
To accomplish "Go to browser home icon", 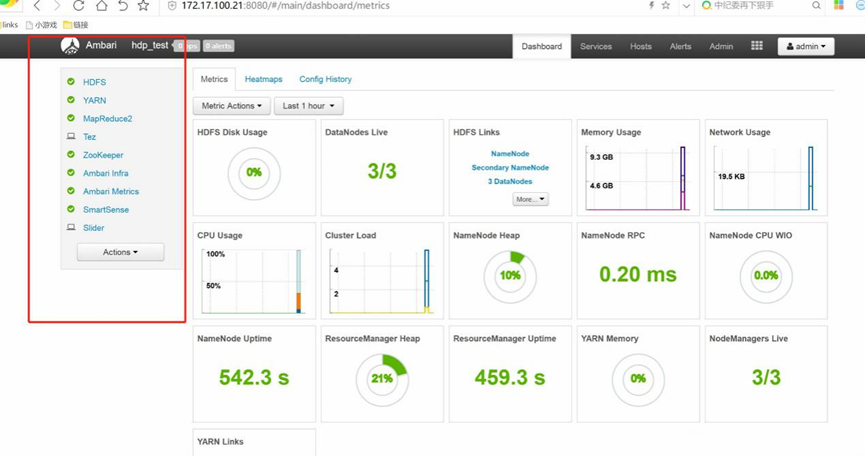I will [102, 6].
